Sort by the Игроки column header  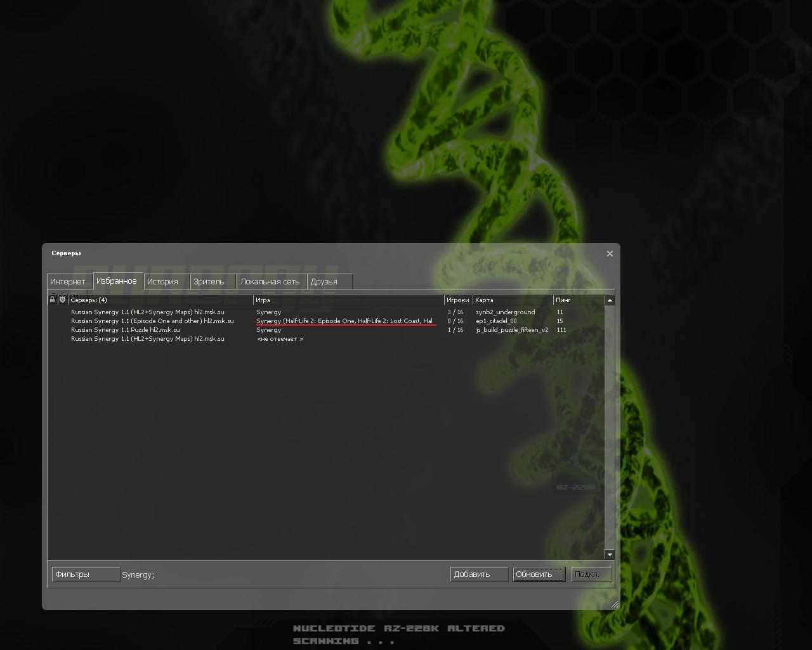pos(458,300)
